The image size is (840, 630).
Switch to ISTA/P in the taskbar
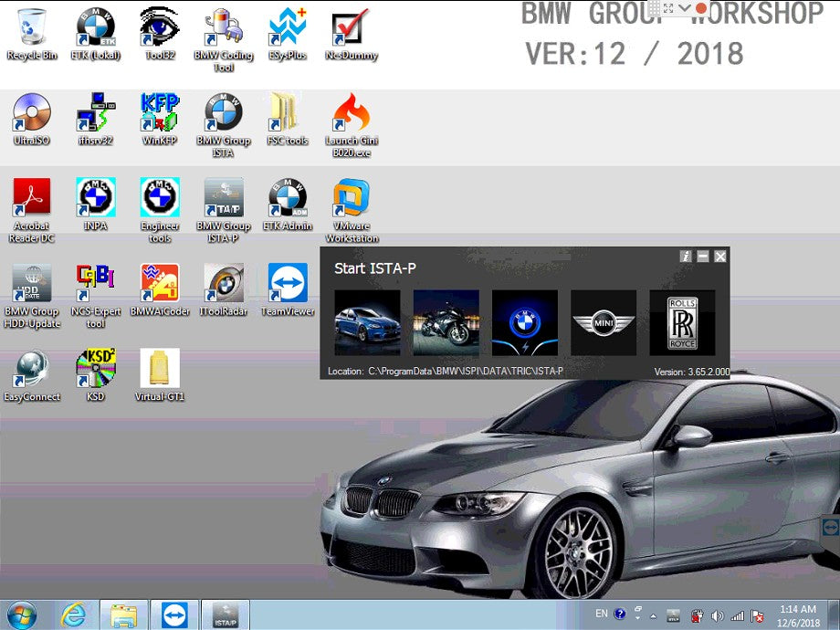click(225, 614)
